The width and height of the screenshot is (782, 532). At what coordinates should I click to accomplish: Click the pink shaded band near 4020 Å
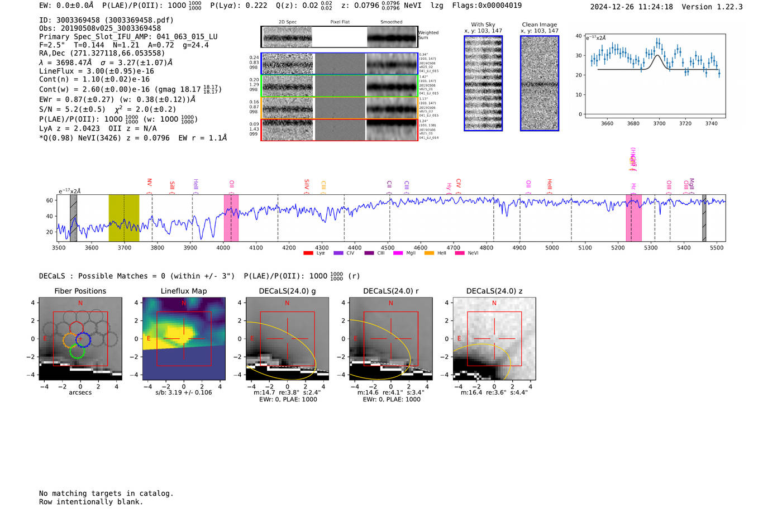pos(231,218)
